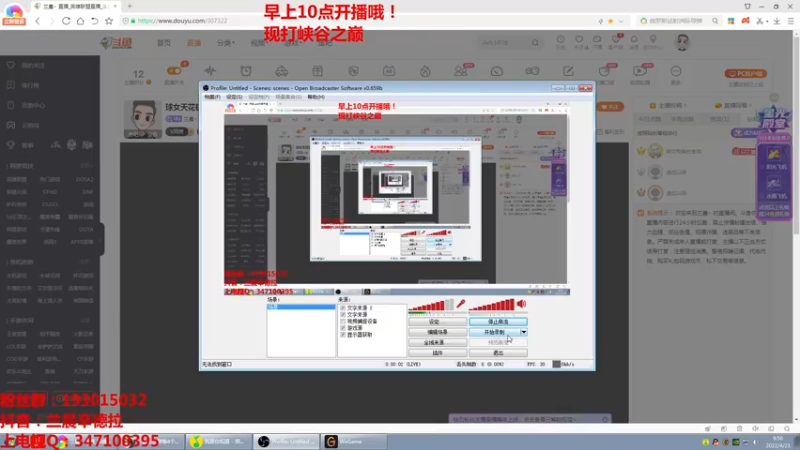
Task: Open first menu in OBS menu bar
Action: tap(212, 97)
